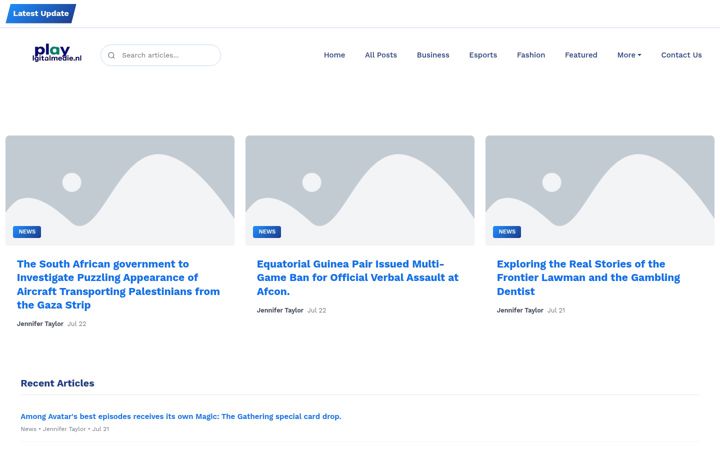Open the Equatorial Guinea article thumbnail

[x=360, y=190]
